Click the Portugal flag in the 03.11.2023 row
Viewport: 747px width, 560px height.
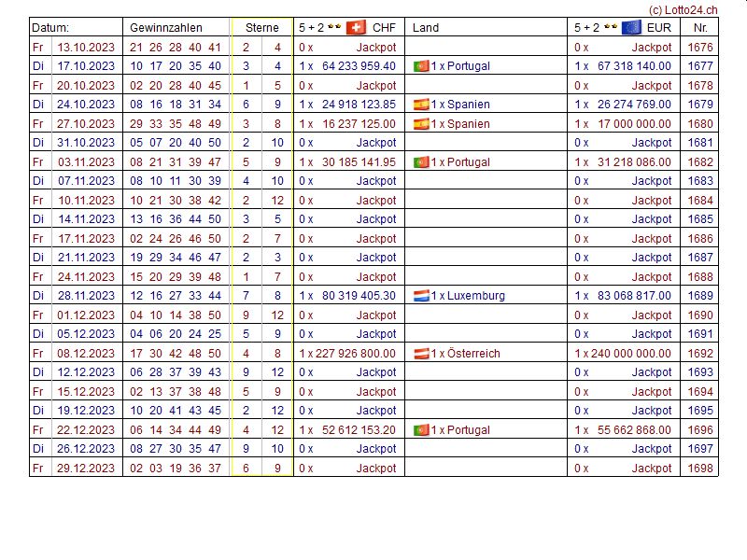coord(421,162)
